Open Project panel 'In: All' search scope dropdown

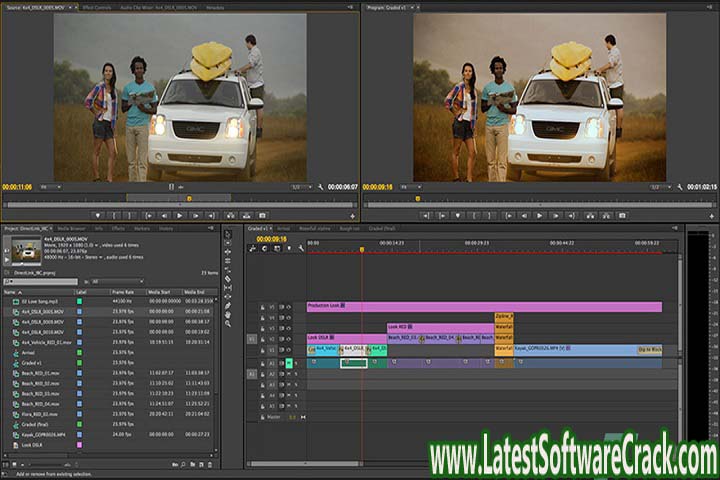[x=118, y=282]
